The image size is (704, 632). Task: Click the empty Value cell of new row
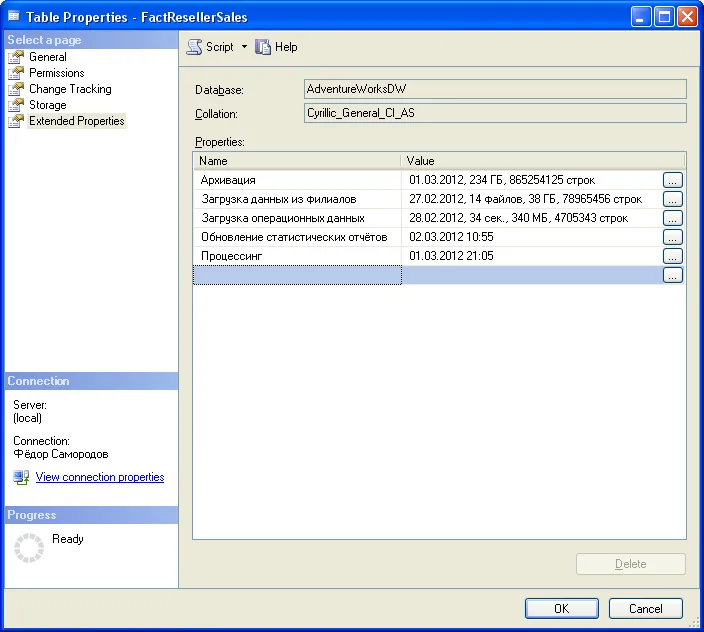532,275
